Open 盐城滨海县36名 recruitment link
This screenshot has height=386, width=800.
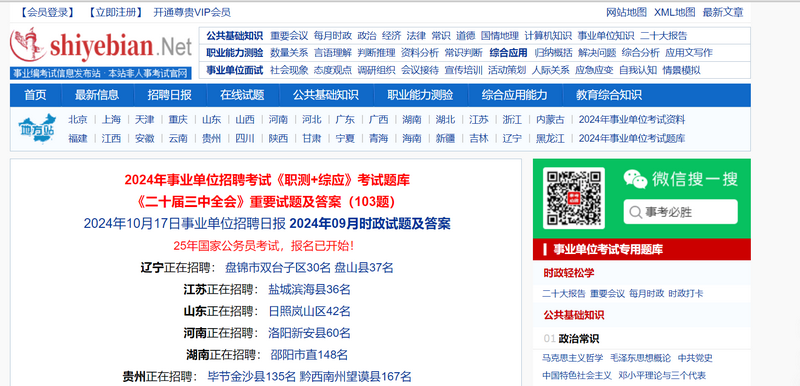coord(309,290)
